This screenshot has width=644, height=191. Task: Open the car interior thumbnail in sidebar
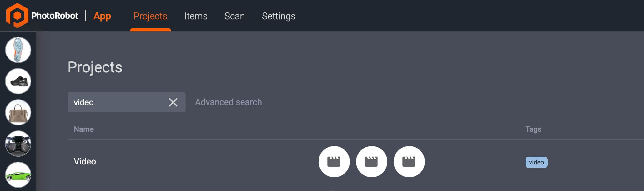(18, 143)
